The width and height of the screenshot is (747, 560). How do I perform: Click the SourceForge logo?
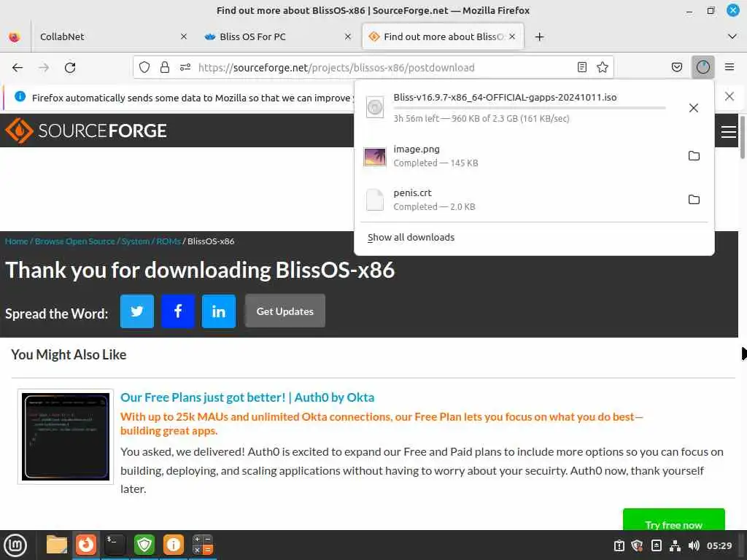point(86,131)
